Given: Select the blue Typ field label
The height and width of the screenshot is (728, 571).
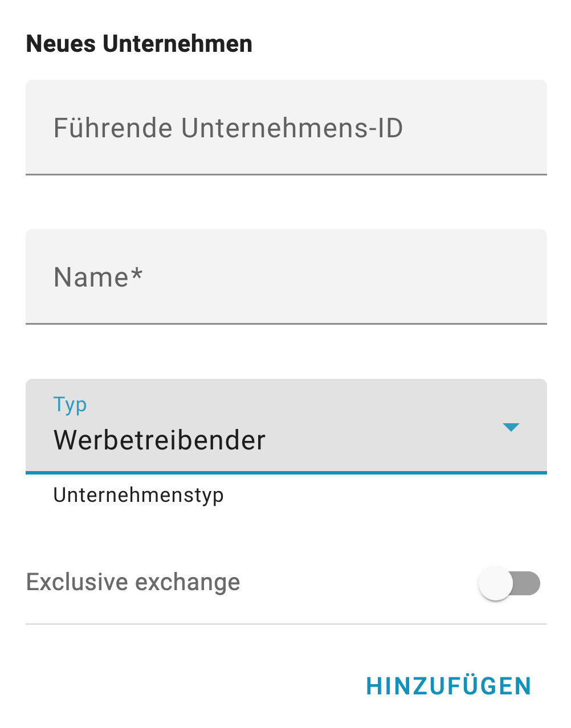Looking at the screenshot, I should pos(70,404).
